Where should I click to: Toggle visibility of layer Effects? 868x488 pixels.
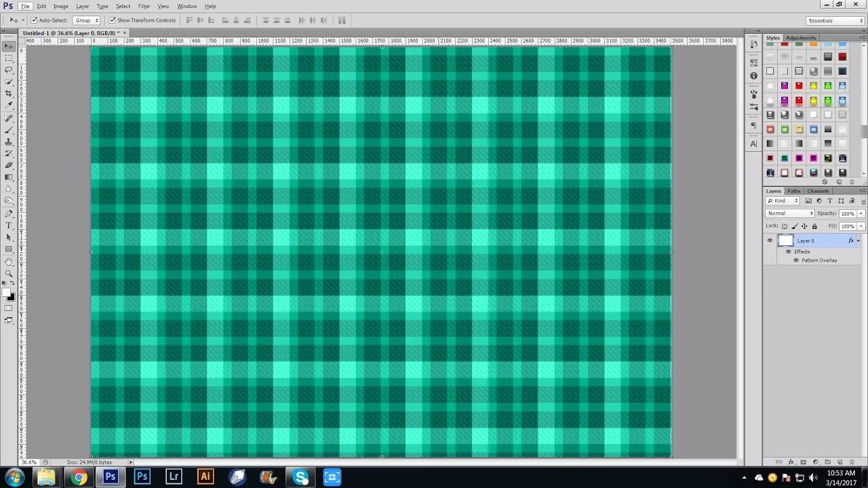[x=788, y=251]
